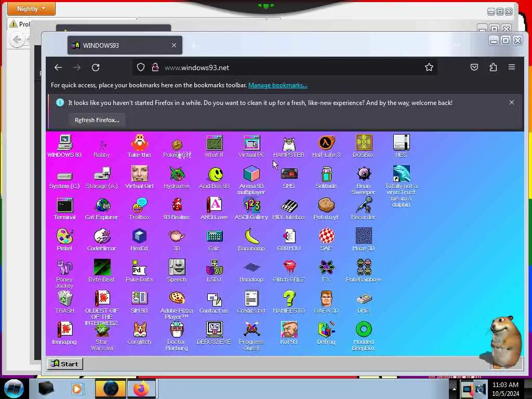Launch Trollbox chat icon
This screenshot has height=399, width=532.
coord(139,209)
